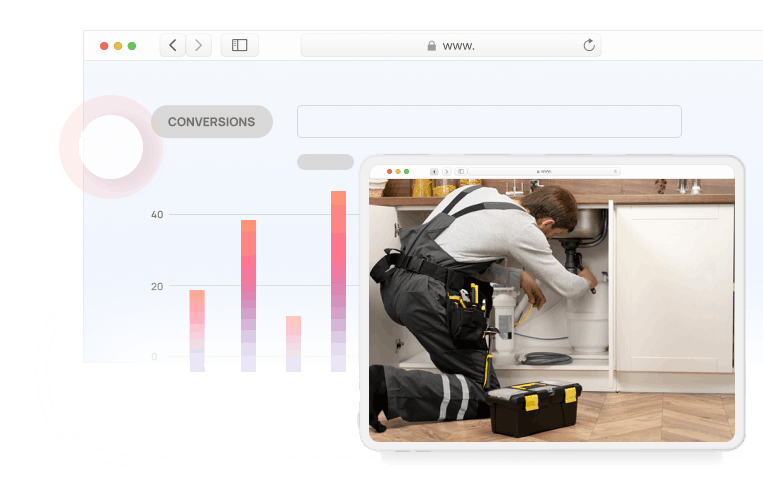Click the white circle with pink ring

coord(111,147)
